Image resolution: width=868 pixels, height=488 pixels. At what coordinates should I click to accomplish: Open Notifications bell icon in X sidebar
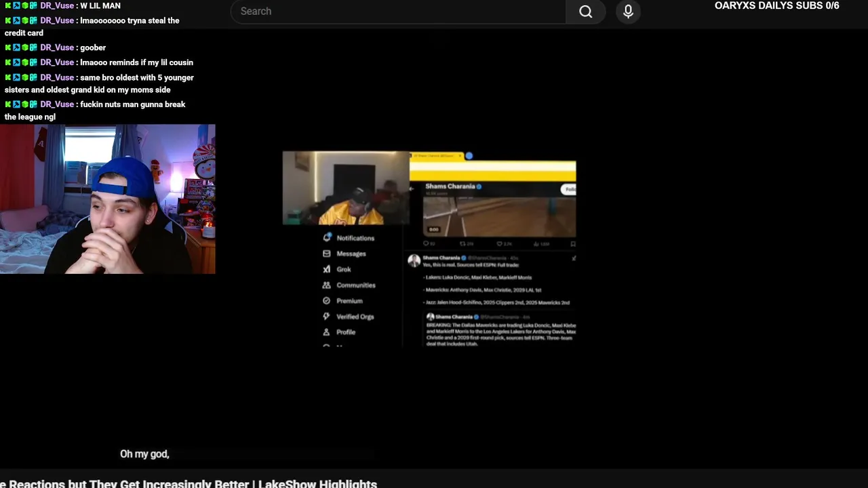[x=327, y=237]
